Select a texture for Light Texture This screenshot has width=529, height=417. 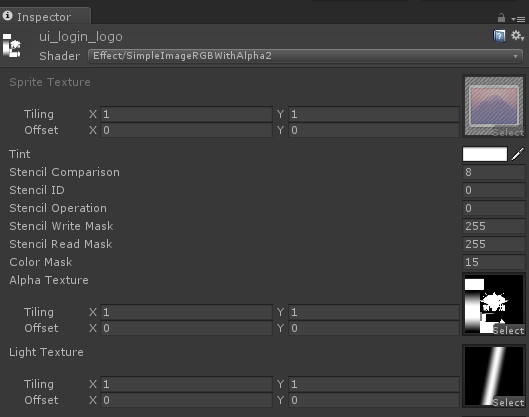point(508,402)
